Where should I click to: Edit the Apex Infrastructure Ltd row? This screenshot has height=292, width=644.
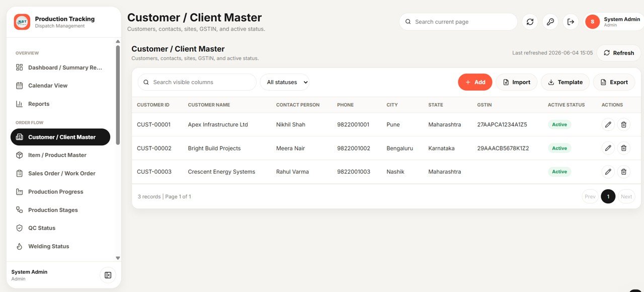pos(608,124)
